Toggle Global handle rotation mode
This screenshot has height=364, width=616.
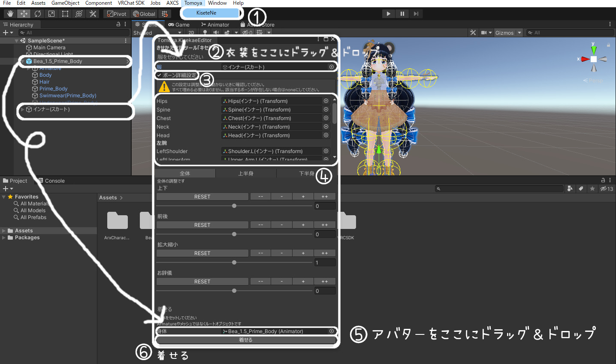point(144,14)
